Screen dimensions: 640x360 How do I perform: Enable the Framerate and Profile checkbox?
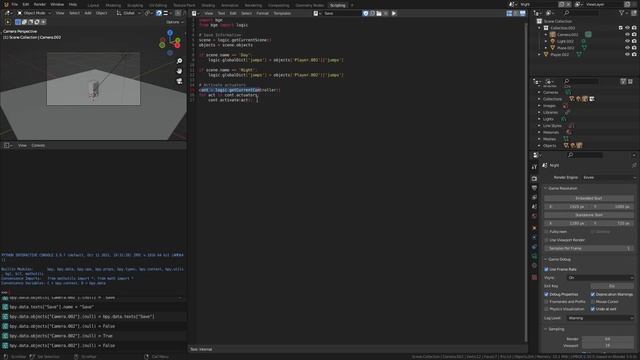tap(546, 302)
